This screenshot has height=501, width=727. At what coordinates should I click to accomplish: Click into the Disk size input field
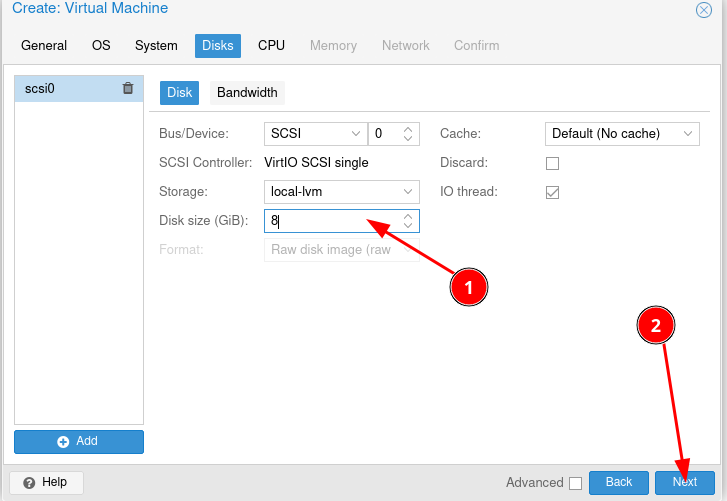coord(330,221)
